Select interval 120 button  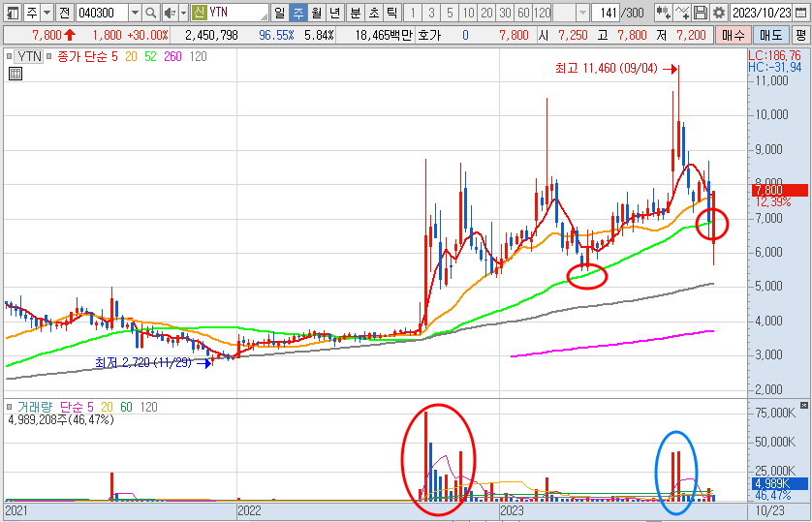tap(543, 12)
